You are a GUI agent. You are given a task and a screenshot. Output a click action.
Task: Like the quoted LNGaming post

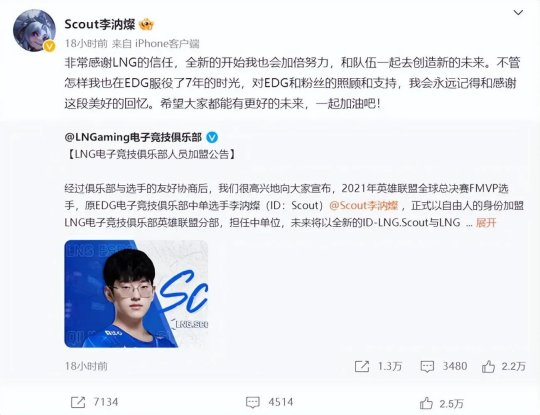[x=488, y=366]
